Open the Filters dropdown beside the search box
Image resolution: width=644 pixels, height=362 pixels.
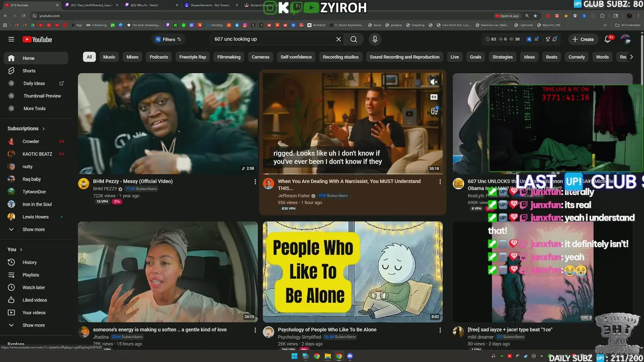pos(168,39)
